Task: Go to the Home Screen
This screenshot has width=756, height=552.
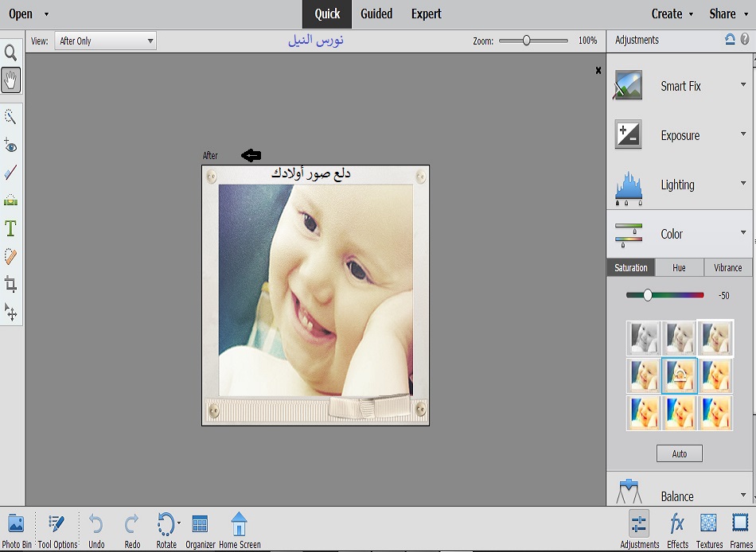Action: pos(239,524)
